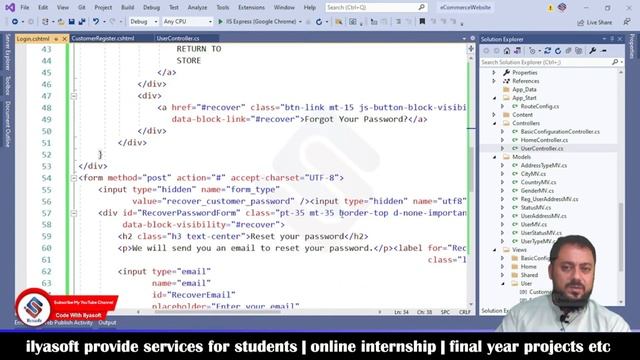Click the pending changes filter icon
Viewport: 640px width, 360px height.
click(x=532, y=51)
